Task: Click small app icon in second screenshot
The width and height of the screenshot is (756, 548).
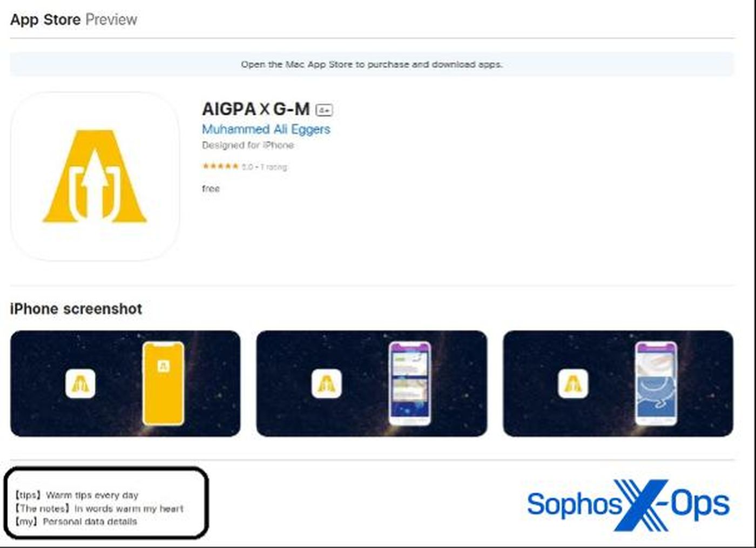Action: tap(327, 384)
